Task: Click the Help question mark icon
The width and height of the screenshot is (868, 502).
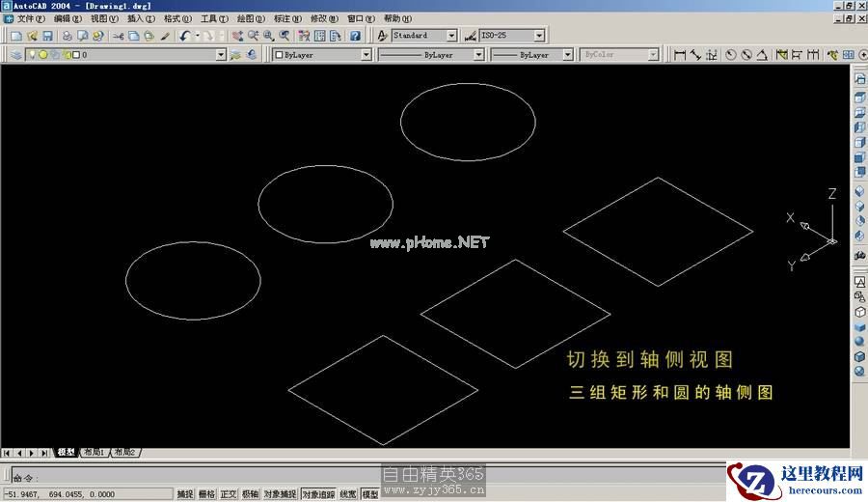Action: click(355, 36)
